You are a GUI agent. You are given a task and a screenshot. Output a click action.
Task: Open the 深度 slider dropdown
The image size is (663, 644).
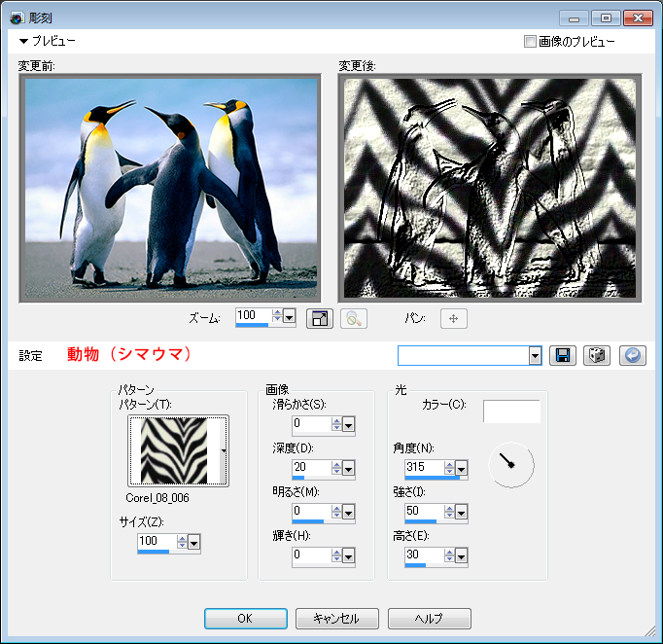tap(348, 466)
